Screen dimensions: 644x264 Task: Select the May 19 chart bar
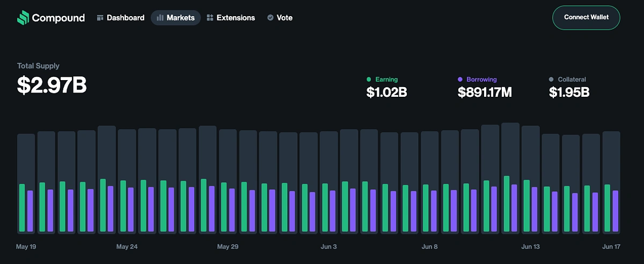click(x=26, y=183)
